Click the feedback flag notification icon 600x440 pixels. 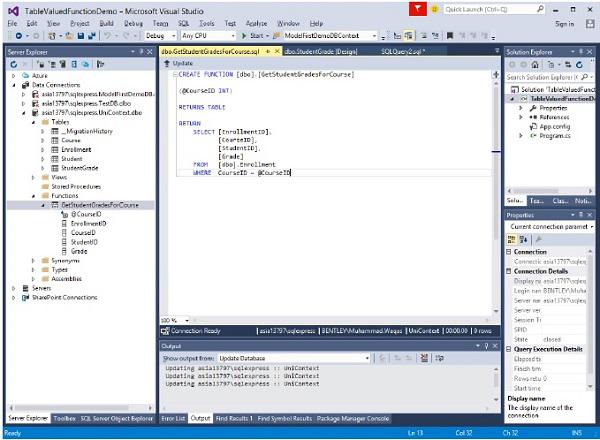pos(417,9)
